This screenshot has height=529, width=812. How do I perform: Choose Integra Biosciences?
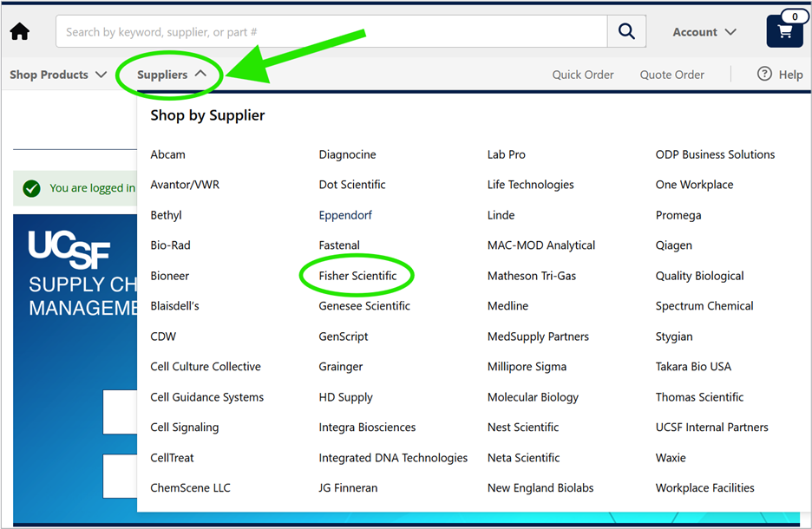[x=367, y=427]
